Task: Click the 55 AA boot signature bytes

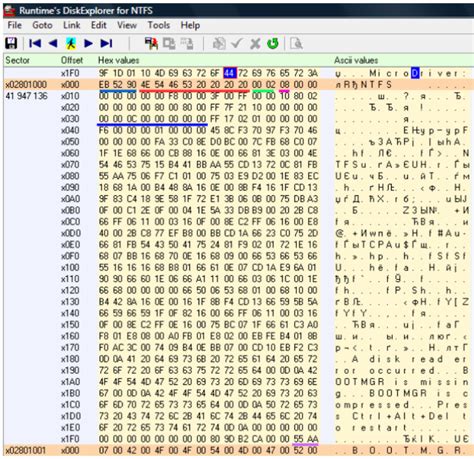Action: 306,439
